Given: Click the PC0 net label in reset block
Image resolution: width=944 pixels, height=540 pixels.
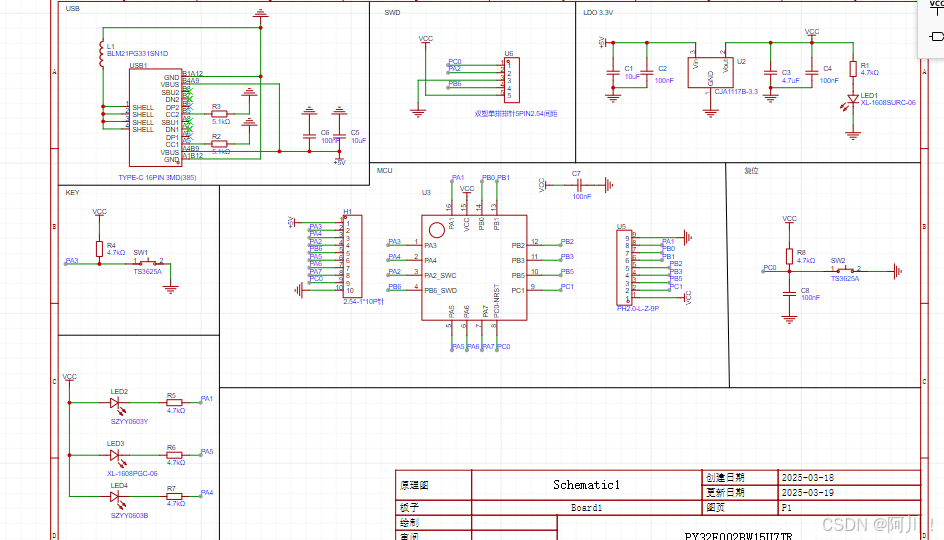Looking at the screenshot, I should pos(769,267).
